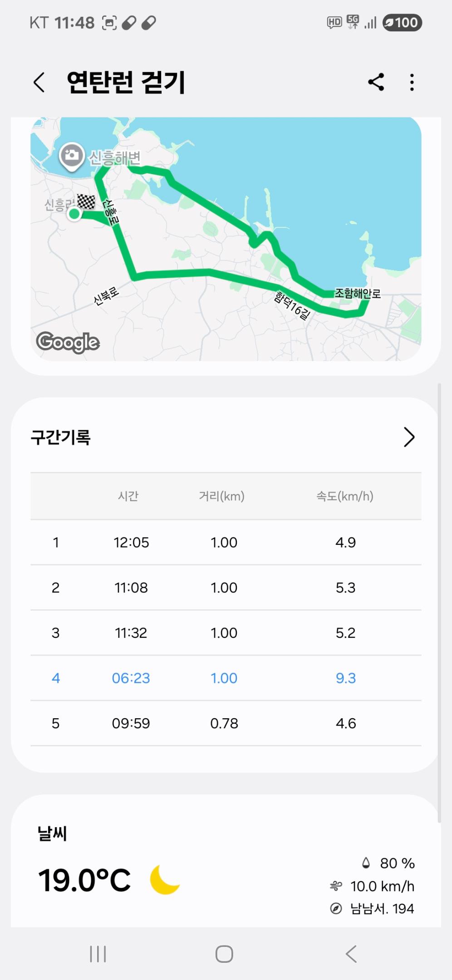
Task: Tap the vertical scrollbar on the right
Action: (439, 603)
